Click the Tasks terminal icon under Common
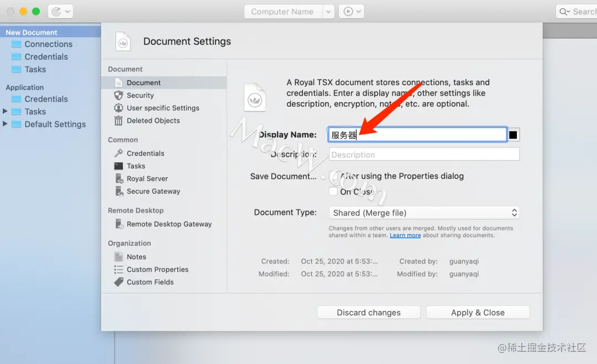 (x=119, y=166)
